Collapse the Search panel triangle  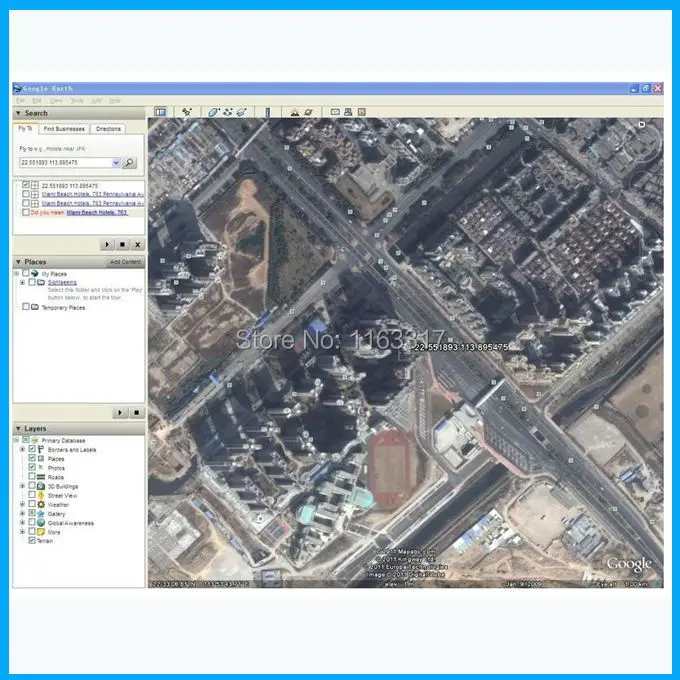click(18, 113)
